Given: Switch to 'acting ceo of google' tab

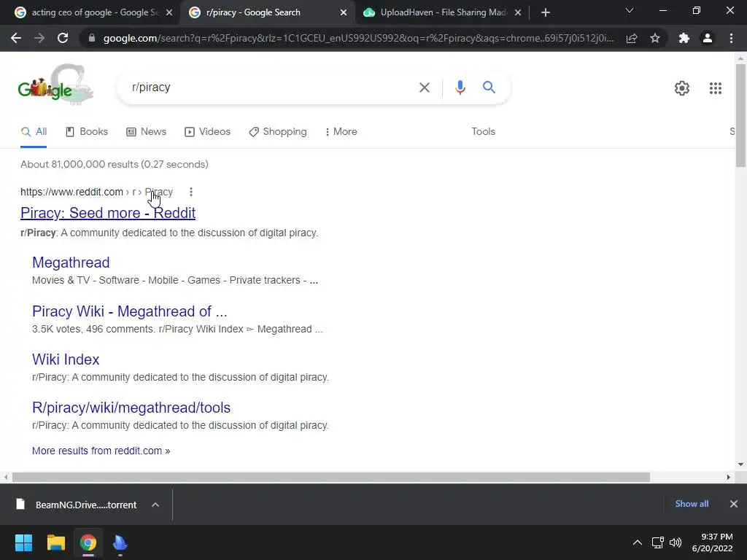Looking at the screenshot, I should (x=94, y=12).
